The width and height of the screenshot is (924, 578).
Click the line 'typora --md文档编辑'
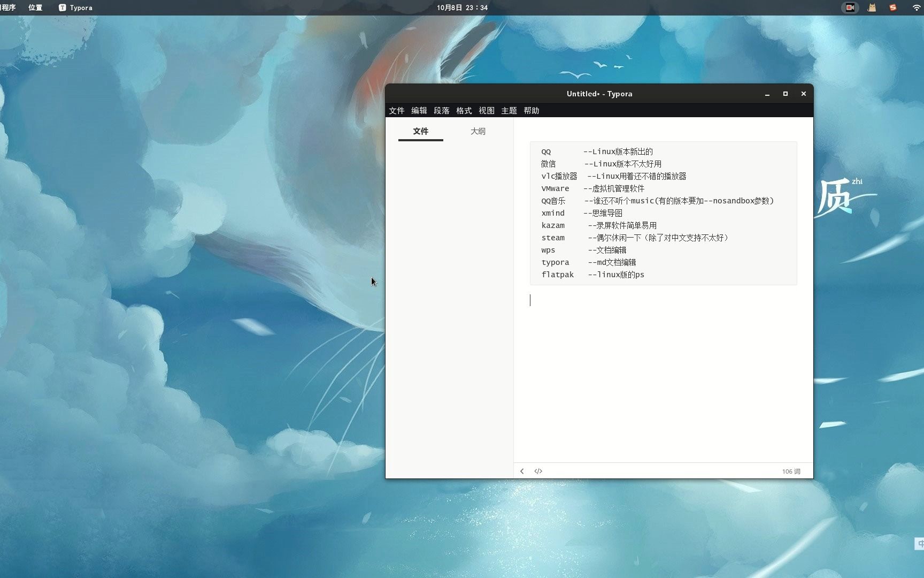click(x=588, y=262)
